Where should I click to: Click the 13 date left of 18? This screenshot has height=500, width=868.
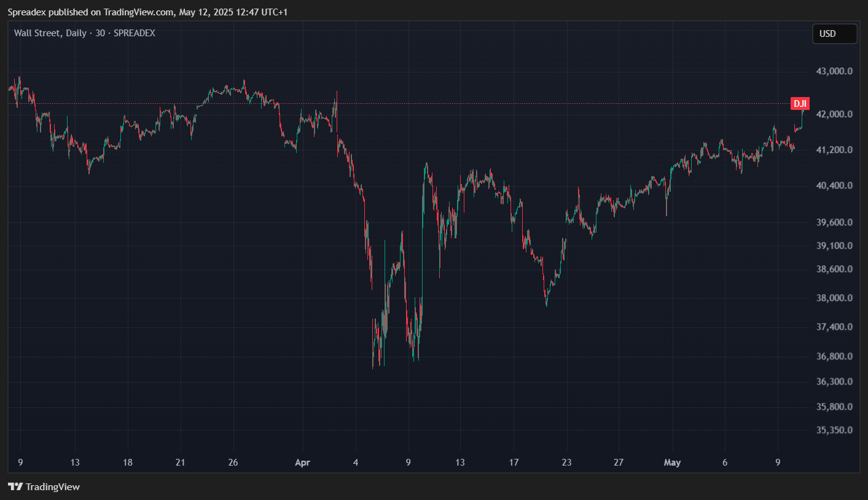75,463
